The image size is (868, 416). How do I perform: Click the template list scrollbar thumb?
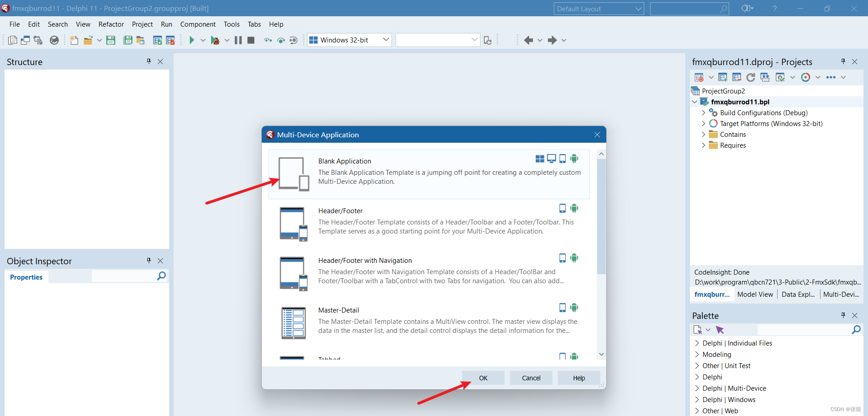click(x=601, y=217)
